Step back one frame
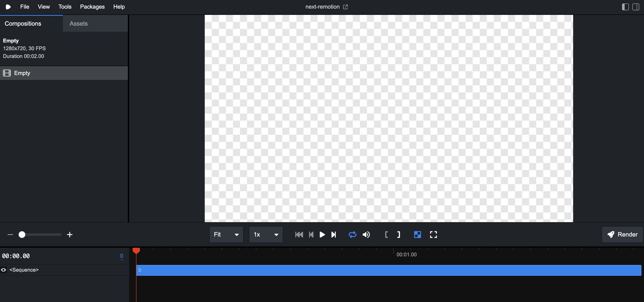644x302 pixels. click(311, 234)
